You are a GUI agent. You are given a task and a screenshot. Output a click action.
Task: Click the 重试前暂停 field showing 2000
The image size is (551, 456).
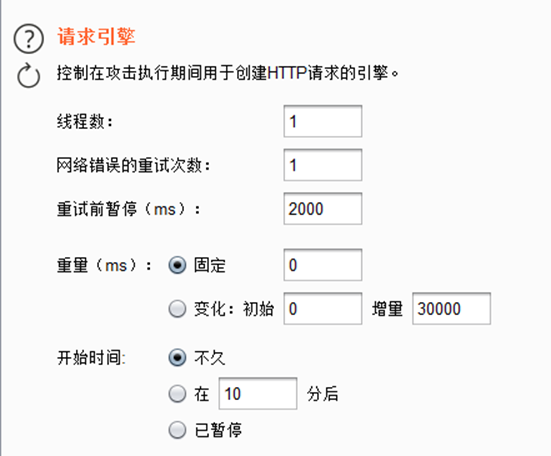tap(323, 209)
